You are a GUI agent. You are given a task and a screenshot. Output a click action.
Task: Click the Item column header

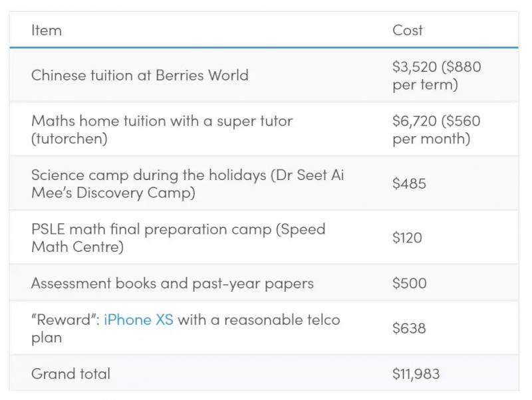pos(47,30)
